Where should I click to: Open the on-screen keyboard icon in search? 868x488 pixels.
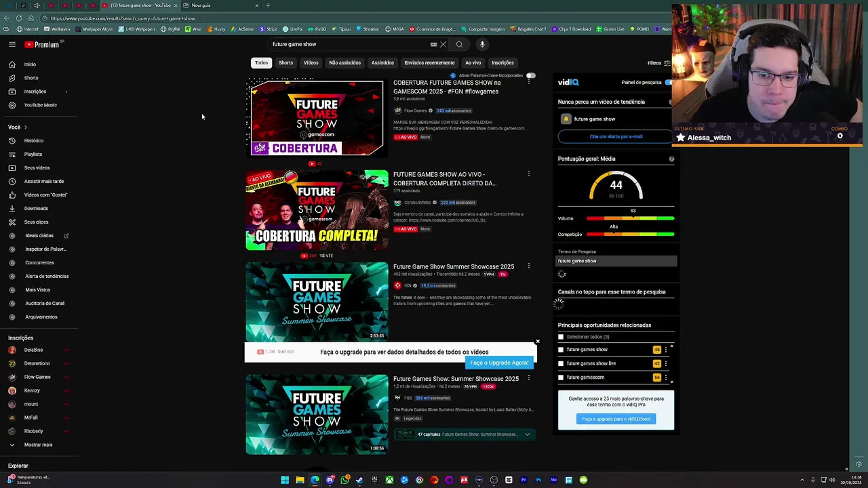(x=433, y=45)
